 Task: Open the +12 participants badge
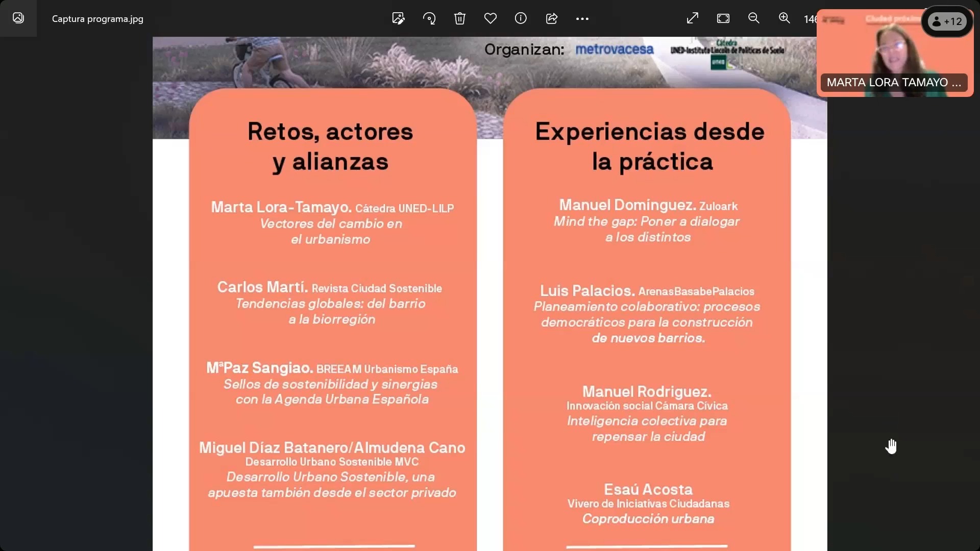pos(947,21)
